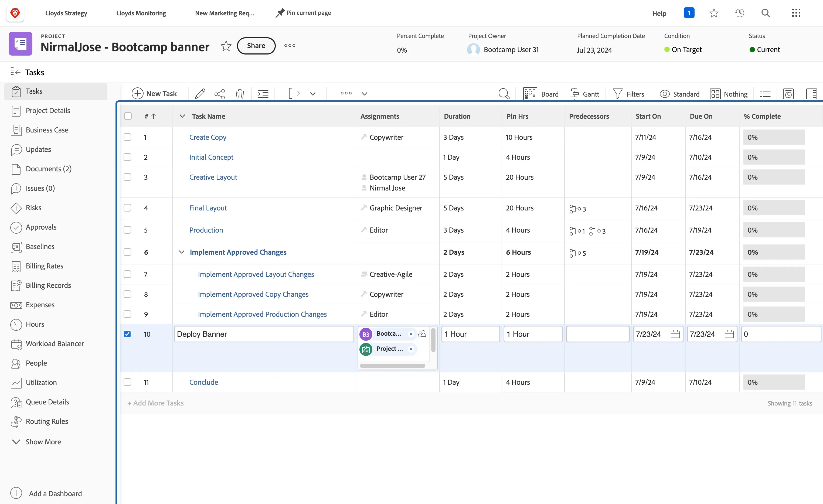The width and height of the screenshot is (823, 504).
Task: Favorite the project with star icon
Action: point(226,46)
